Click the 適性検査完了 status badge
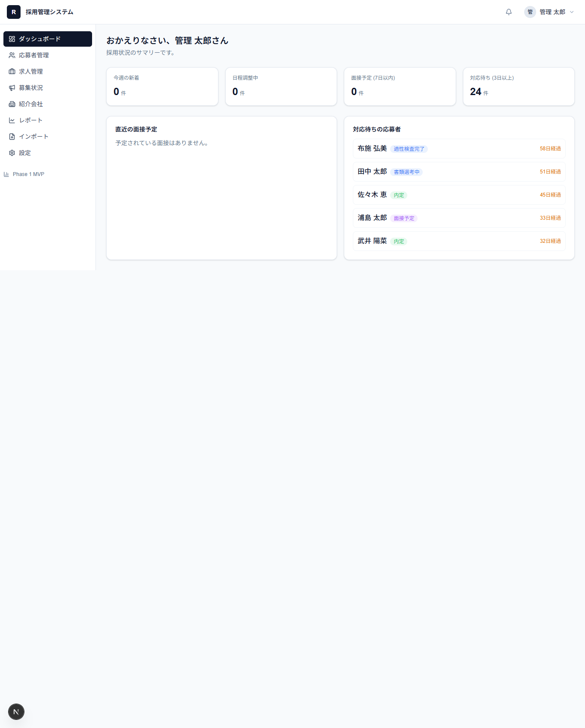 409,149
